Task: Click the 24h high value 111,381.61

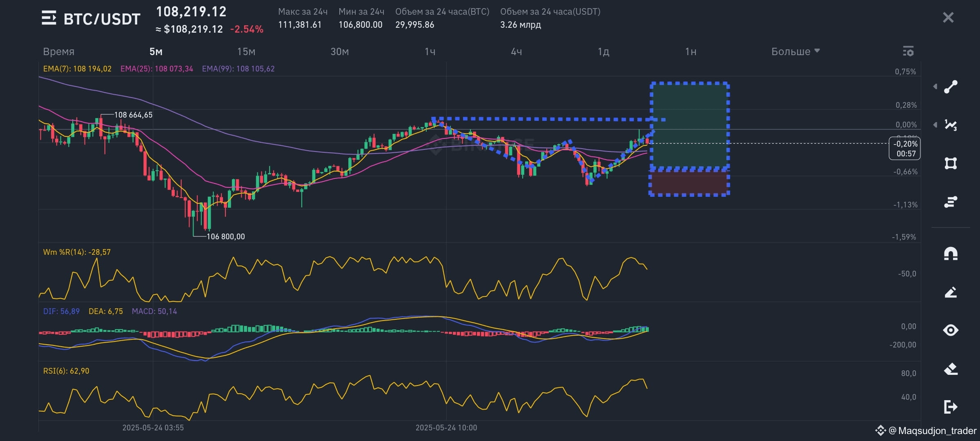Action: pos(300,24)
